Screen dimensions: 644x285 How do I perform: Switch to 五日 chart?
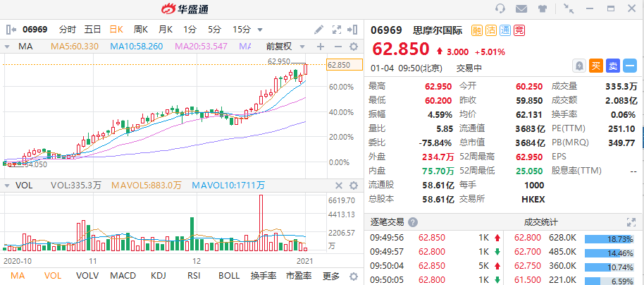point(92,29)
